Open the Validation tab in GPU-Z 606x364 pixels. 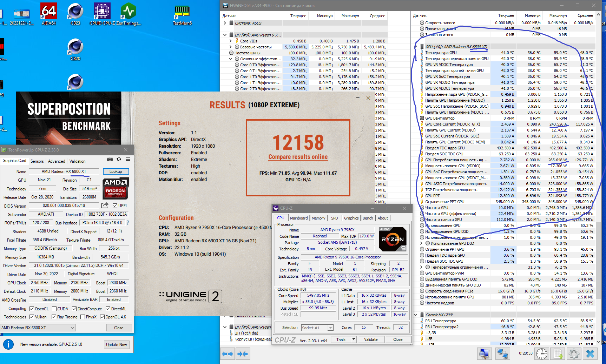click(77, 161)
